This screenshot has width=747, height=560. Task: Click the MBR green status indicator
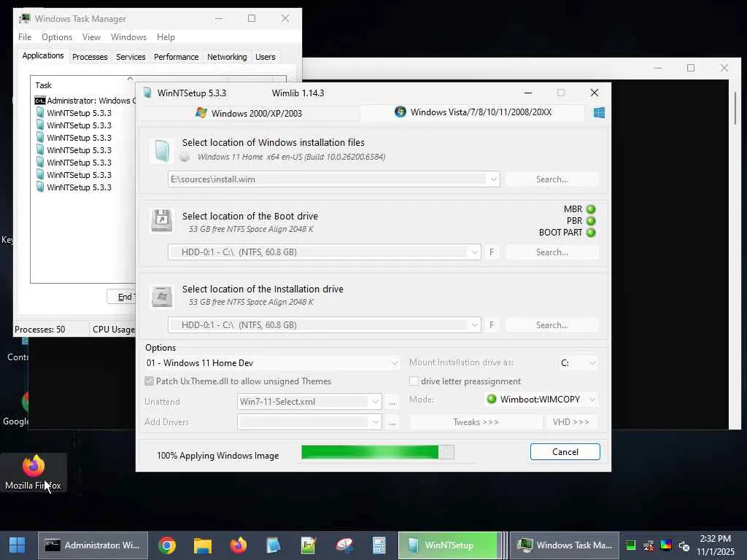coord(591,209)
